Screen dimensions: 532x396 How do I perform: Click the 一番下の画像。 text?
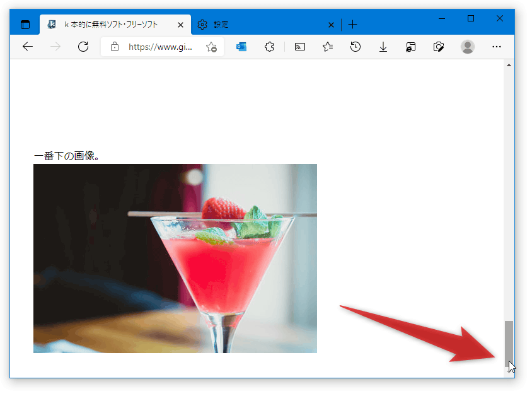pyautogui.click(x=67, y=156)
